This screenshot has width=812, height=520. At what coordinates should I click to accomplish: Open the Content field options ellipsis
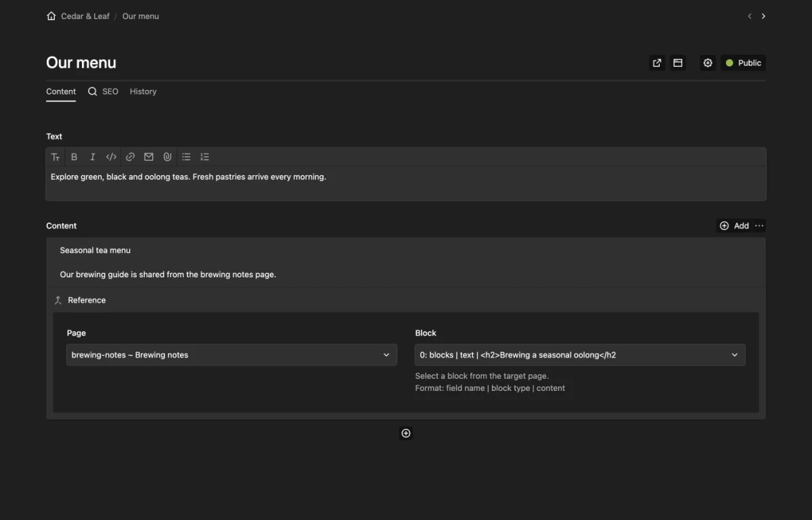point(759,226)
